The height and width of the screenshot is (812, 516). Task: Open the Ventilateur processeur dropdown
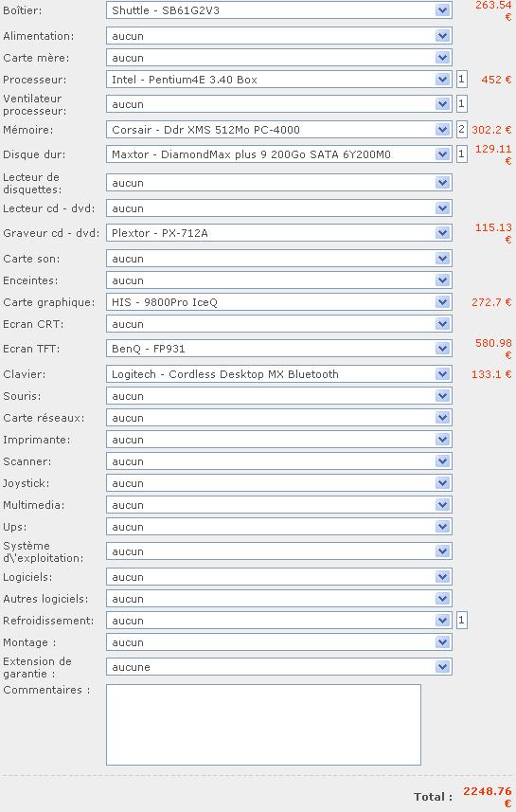coord(279,104)
